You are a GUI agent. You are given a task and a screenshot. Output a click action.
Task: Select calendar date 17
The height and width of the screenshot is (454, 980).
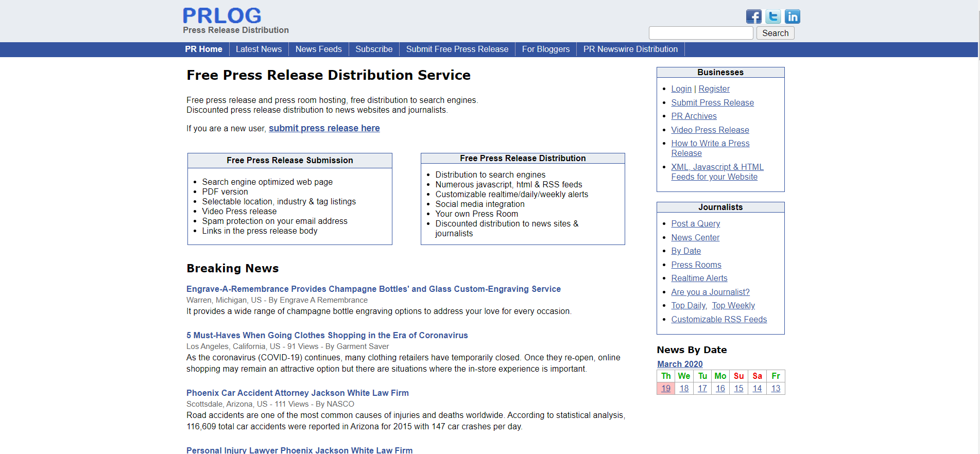pyautogui.click(x=702, y=388)
